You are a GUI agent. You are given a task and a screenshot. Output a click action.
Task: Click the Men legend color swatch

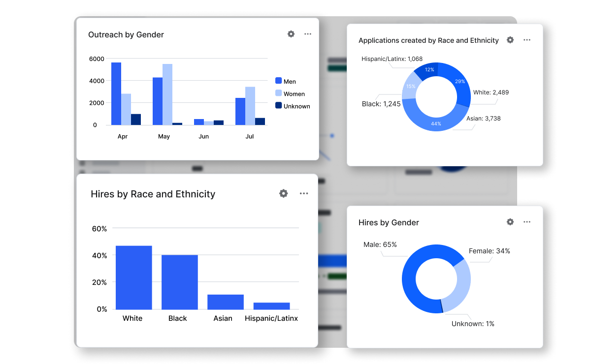pos(278,81)
